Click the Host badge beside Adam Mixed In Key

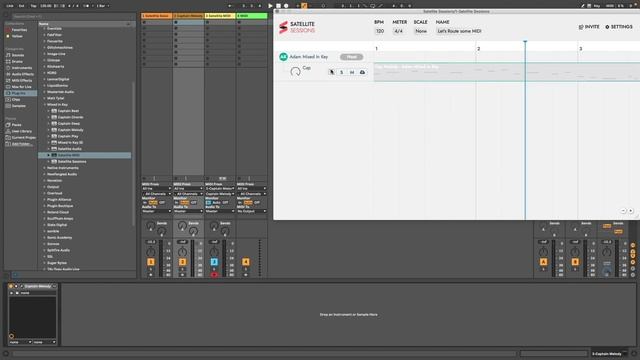[x=351, y=57]
